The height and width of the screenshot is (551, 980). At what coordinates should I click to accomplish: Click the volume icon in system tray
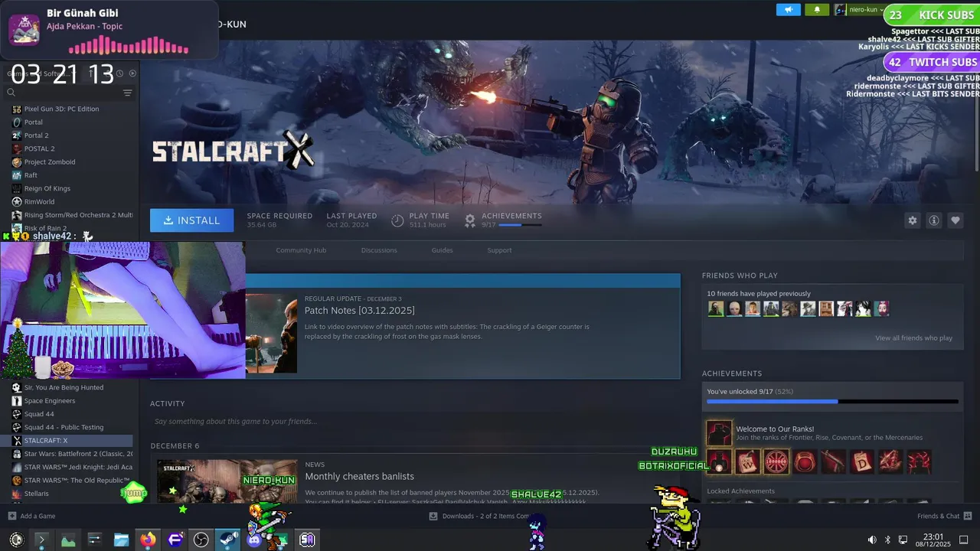[x=872, y=540]
